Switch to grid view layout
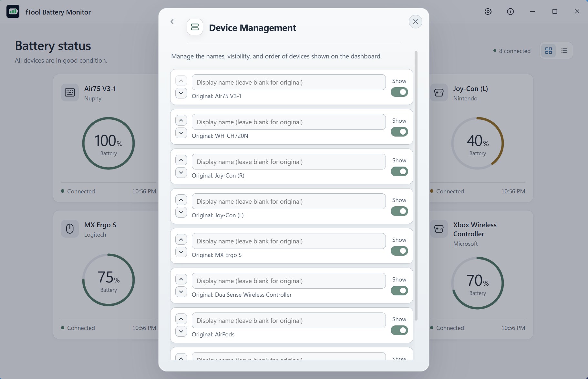 coord(548,51)
